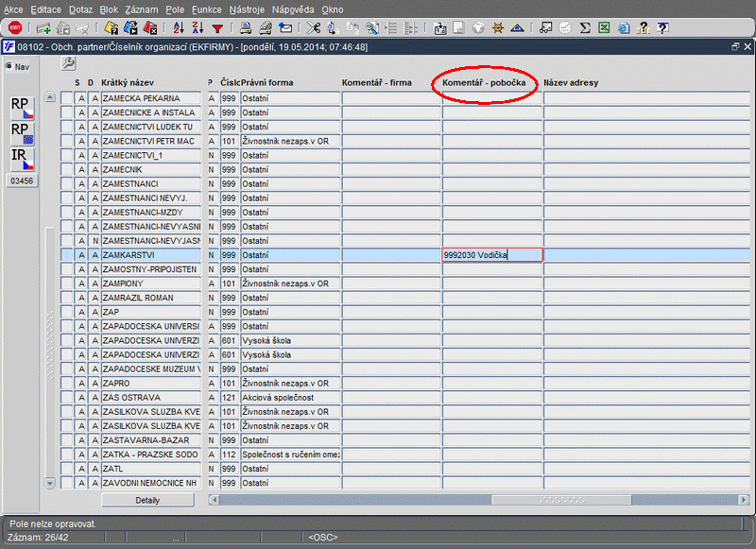The width and height of the screenshot is (756, 549).
Task: Click the horizontal scrollbar right arrow
Action: click(744, 500)
